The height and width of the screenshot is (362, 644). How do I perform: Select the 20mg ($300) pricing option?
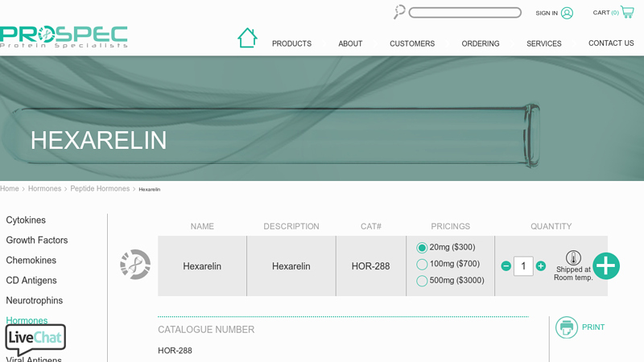point(422,248)
